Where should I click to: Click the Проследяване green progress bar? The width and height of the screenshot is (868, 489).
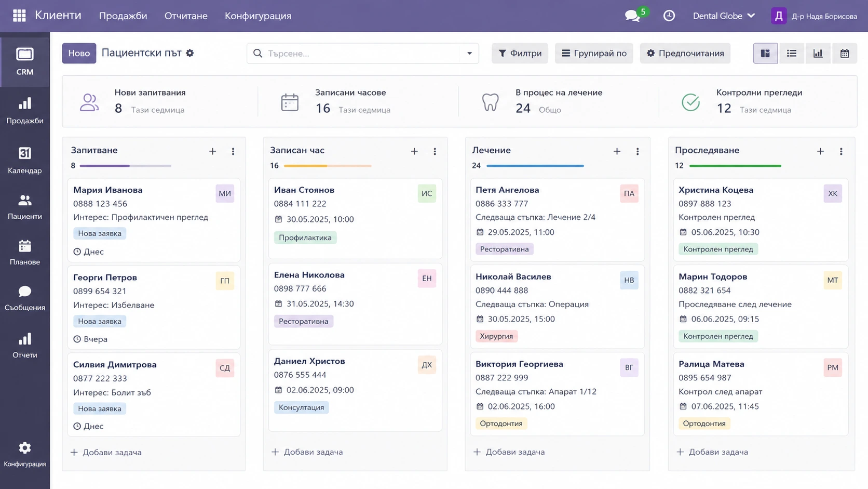(735, 166)
